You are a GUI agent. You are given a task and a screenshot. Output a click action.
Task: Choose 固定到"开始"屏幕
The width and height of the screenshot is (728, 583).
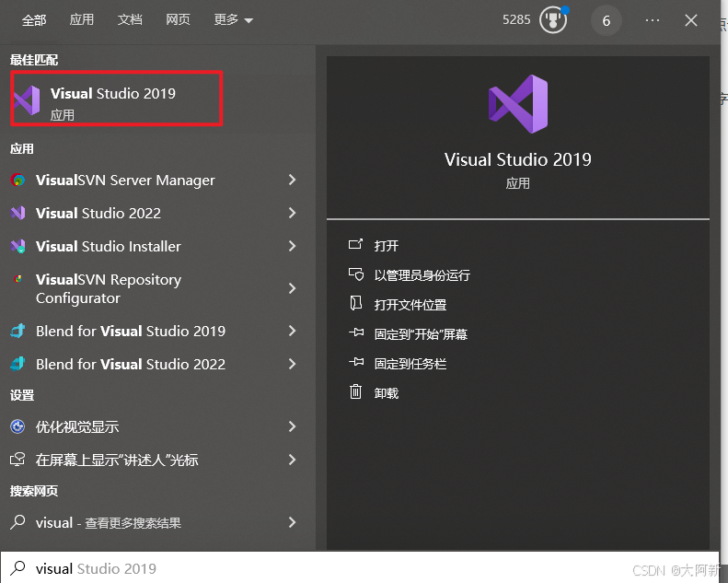(x=422, y=334)
